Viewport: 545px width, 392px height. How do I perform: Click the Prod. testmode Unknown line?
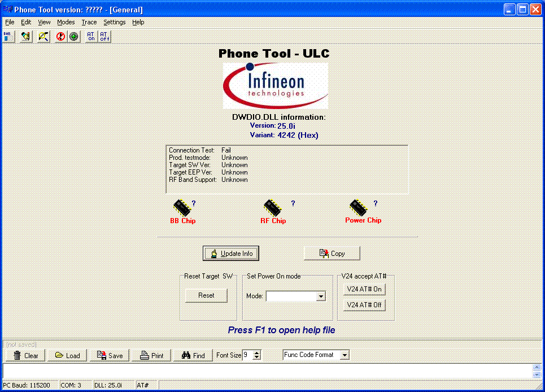tap(208, 158)
